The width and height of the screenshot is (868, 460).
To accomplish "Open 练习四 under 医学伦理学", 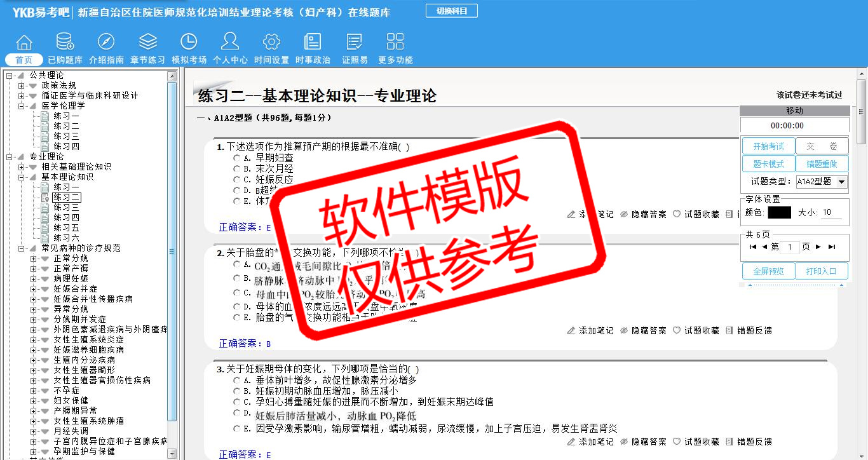I will 67,147.
